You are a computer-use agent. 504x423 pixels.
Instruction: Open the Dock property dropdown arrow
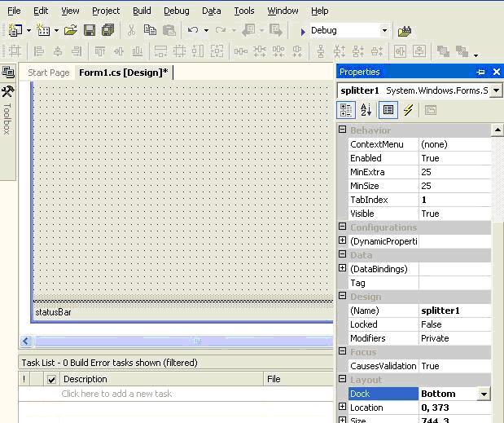tap(484, 394)
